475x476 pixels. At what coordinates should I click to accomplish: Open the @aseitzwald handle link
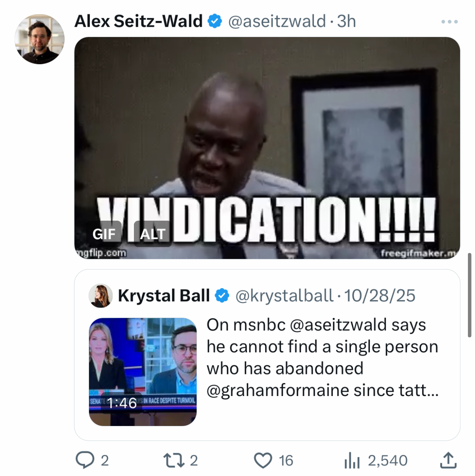277,21
